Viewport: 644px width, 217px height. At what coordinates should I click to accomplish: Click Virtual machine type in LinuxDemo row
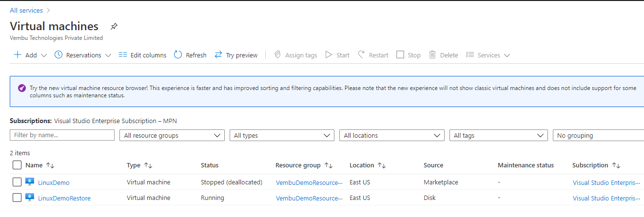(x=149, y=182)
